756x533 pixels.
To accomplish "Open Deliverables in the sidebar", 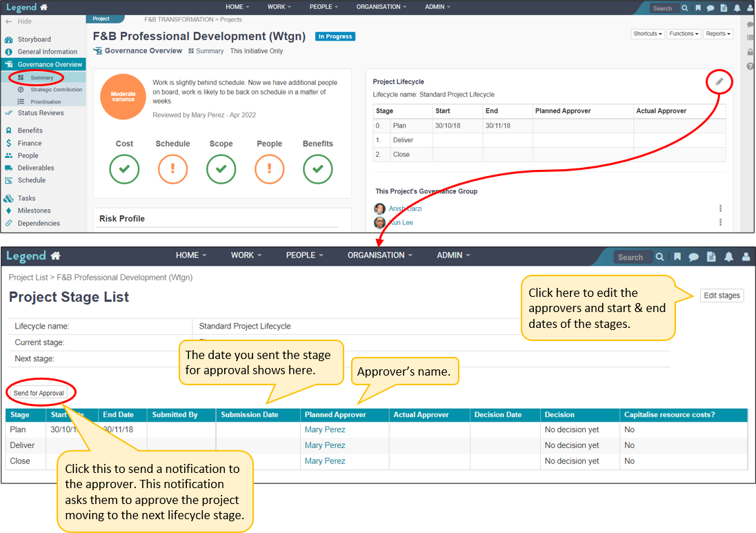I will click(36, 168).
